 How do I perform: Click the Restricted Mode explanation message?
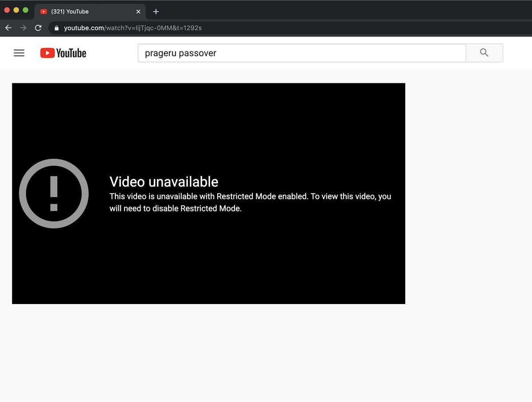coord(250,203)
